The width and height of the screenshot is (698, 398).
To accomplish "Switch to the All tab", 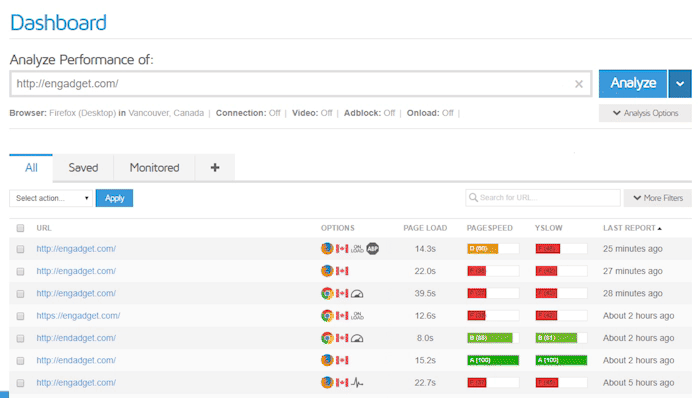I will pos(31,168).
